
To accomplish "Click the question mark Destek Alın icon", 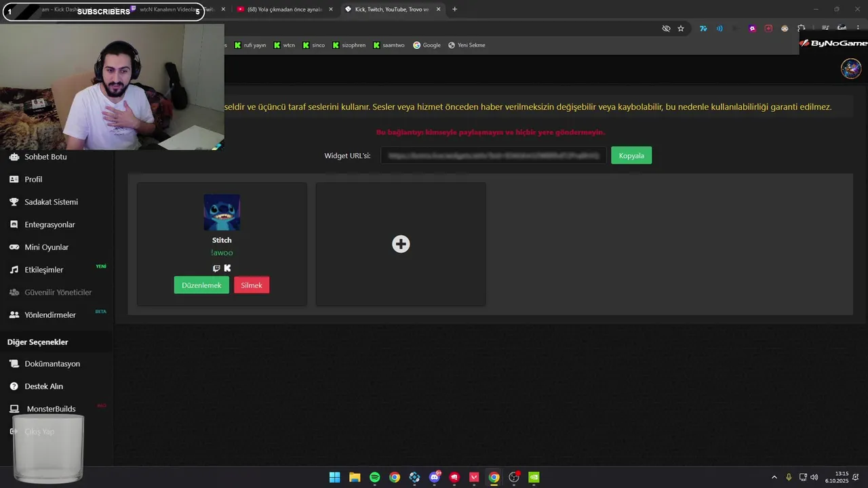I will click(14, 386).
